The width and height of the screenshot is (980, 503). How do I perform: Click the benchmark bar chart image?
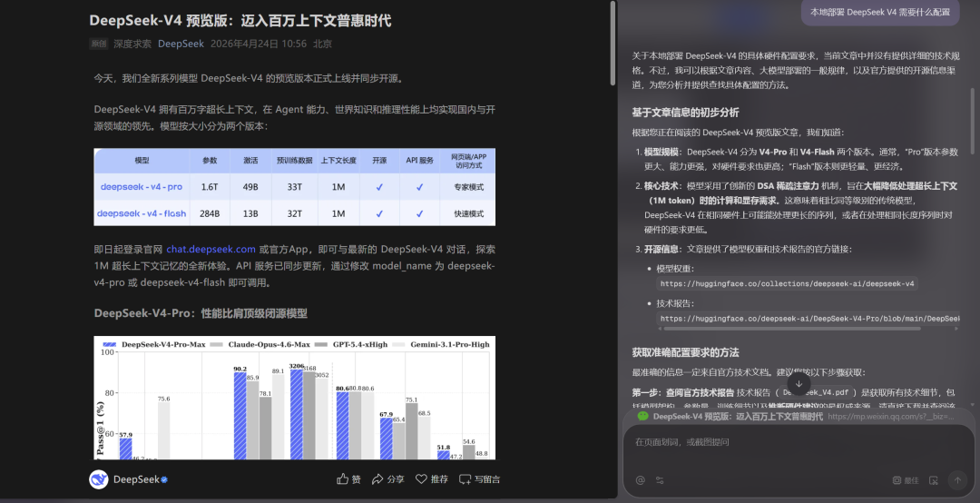(294, 398)
